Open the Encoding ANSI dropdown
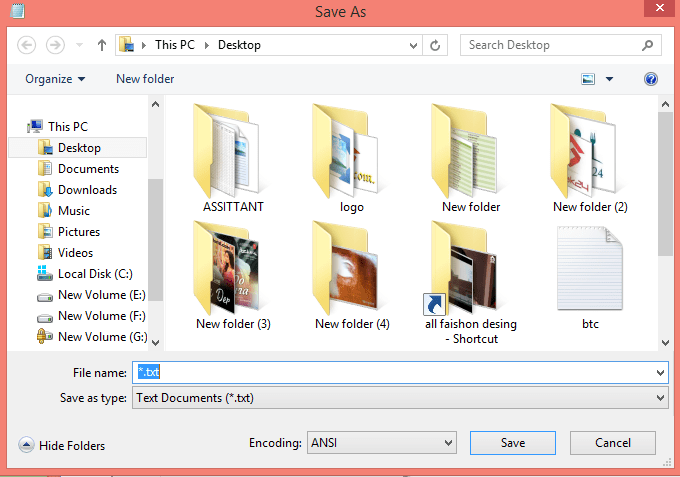This screenshot has width=680, height=477. coord(382,443)
